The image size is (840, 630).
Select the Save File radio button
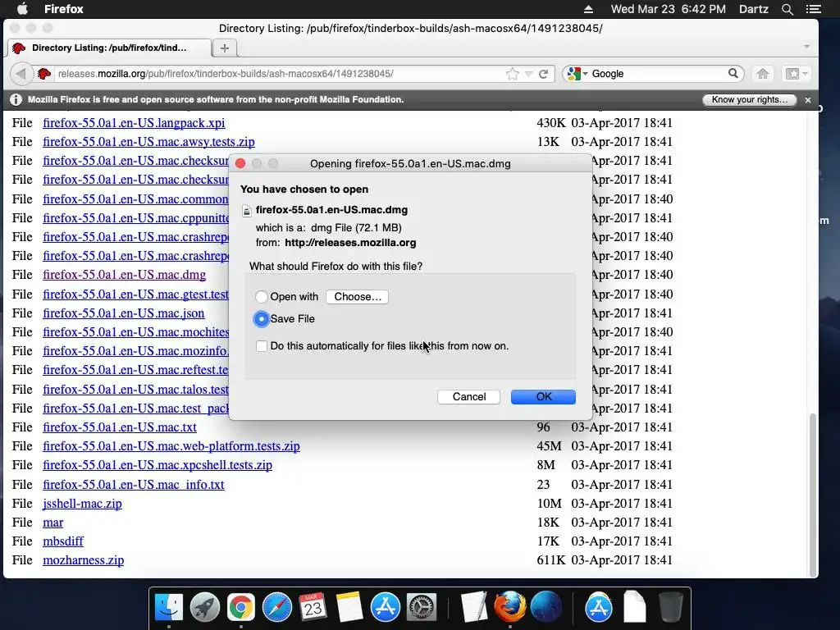click(x=262, y=319)
